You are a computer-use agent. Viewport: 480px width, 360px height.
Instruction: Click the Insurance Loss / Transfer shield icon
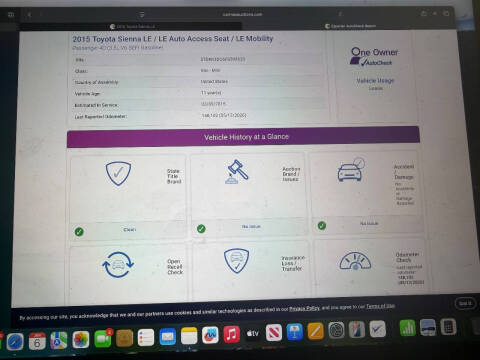click(x=236, y=260)
